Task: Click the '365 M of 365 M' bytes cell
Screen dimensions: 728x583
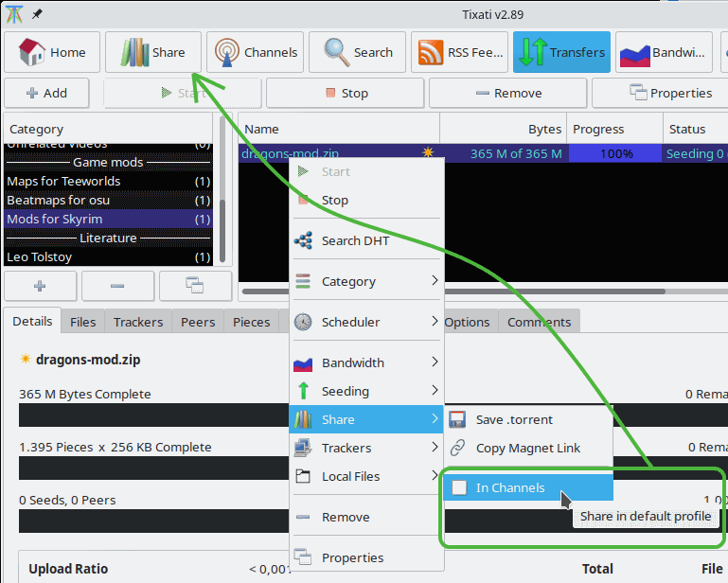Action: point(516,153)
